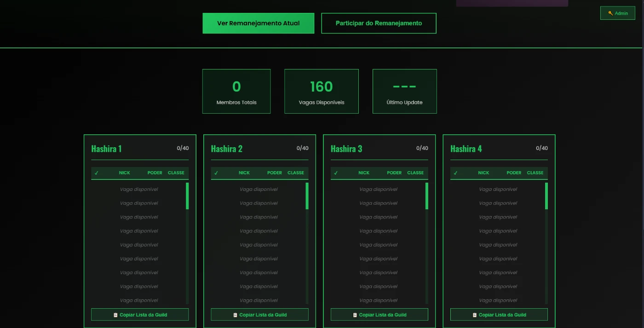Sort Hashira 1 table by PODER column
Image resolution: width=644 pixels, height=328 pixels.
click(x=155, y=173)
